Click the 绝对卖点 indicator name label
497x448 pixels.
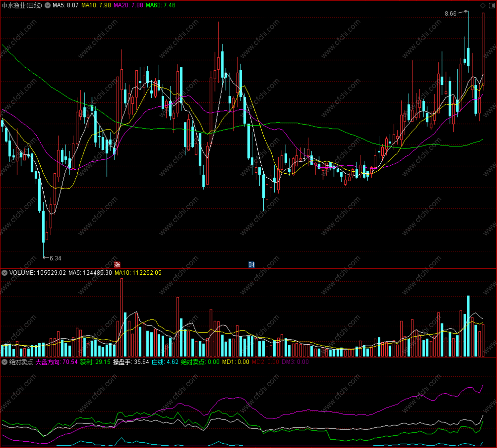click(x=21, y=362)
